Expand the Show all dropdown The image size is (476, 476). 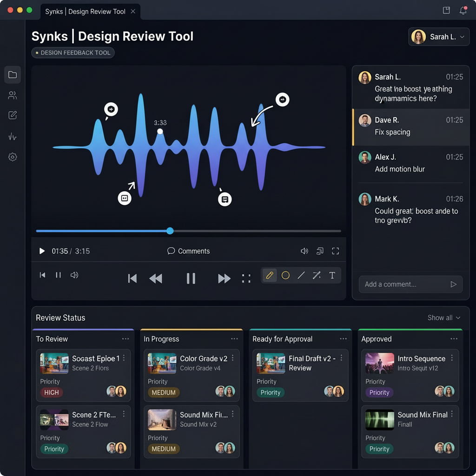(444, 317)
